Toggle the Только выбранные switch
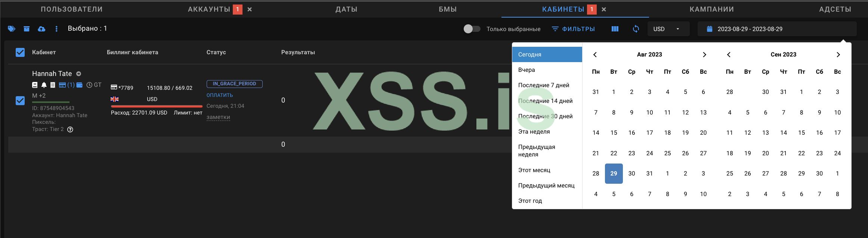 click(472, 29)
